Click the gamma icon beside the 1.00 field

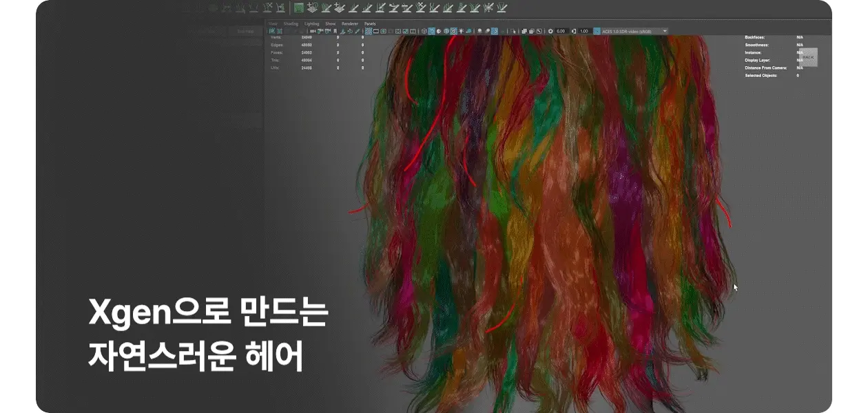click(x=574, y=32)
